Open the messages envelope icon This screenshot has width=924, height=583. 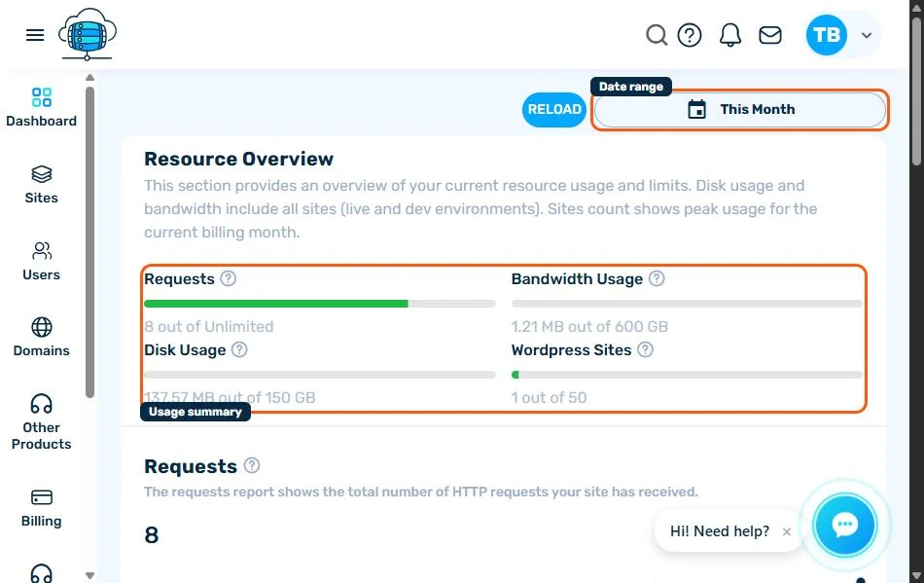click(770, 35)
